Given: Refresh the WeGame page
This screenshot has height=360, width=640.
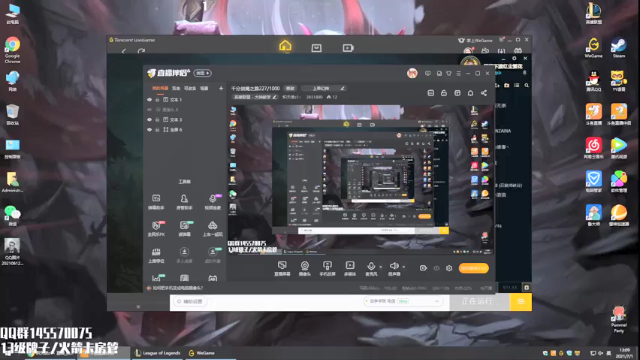Looking at the screenshot, I should 141,51.
